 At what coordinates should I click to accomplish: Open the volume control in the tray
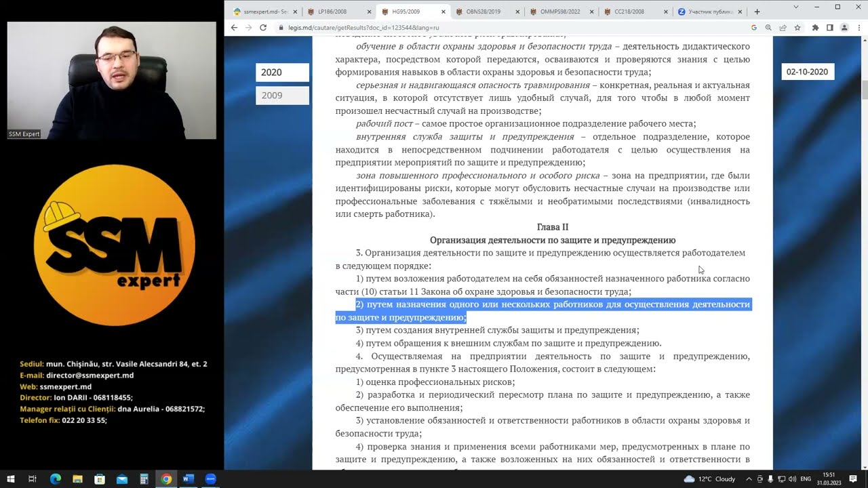click(791, 479)
